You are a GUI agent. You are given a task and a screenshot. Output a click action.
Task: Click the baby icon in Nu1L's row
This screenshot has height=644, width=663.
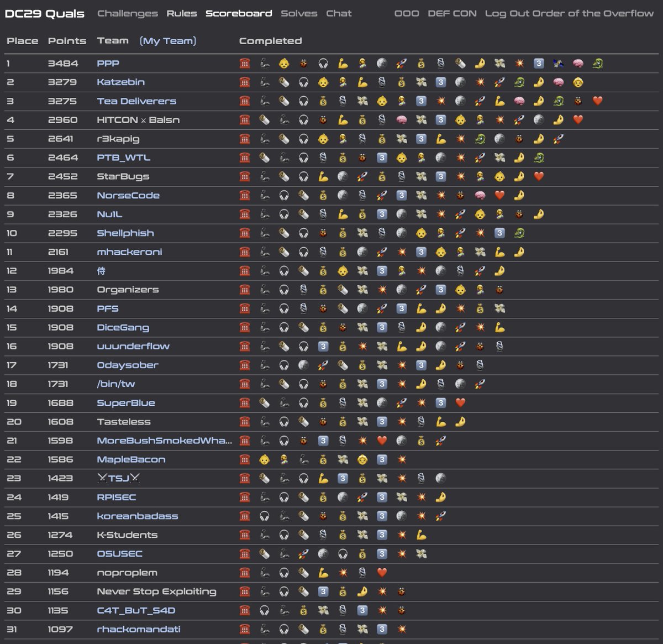pos(480,214)
